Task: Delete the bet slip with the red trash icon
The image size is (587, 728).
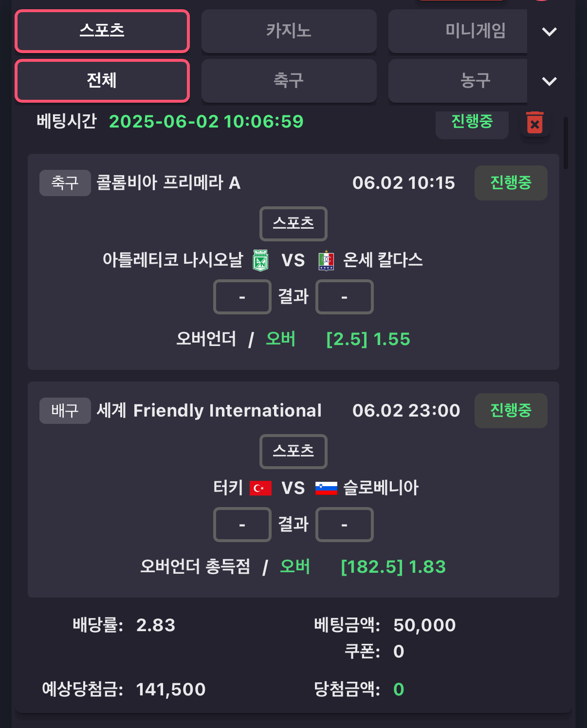Action: click(535, 123)
